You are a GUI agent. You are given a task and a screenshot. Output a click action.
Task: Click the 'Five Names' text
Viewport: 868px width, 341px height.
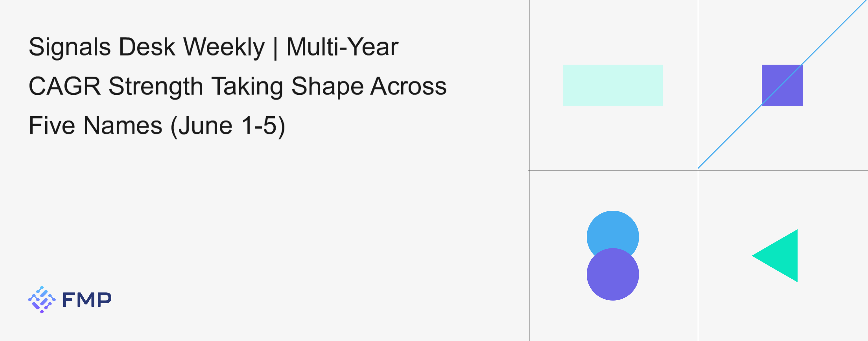coord(95,125)
